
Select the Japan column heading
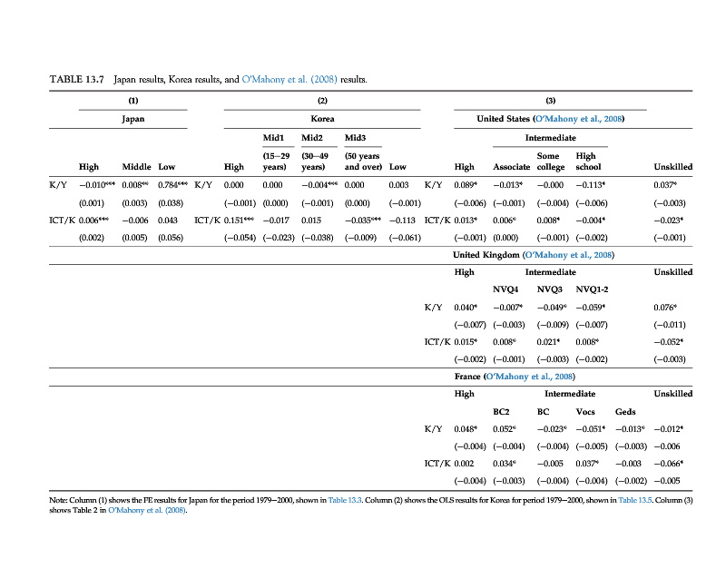point(133,119)
